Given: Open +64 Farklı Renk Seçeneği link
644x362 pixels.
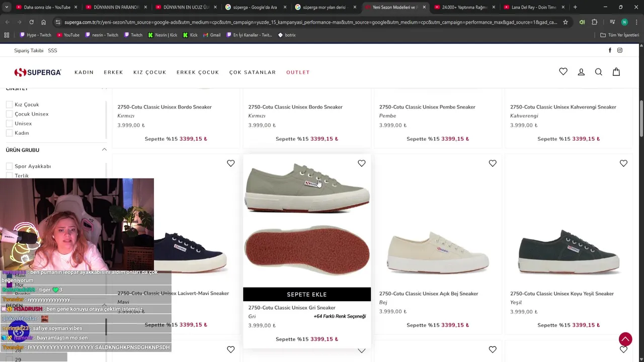Looking at the screenshot, I should click(340, 317).
